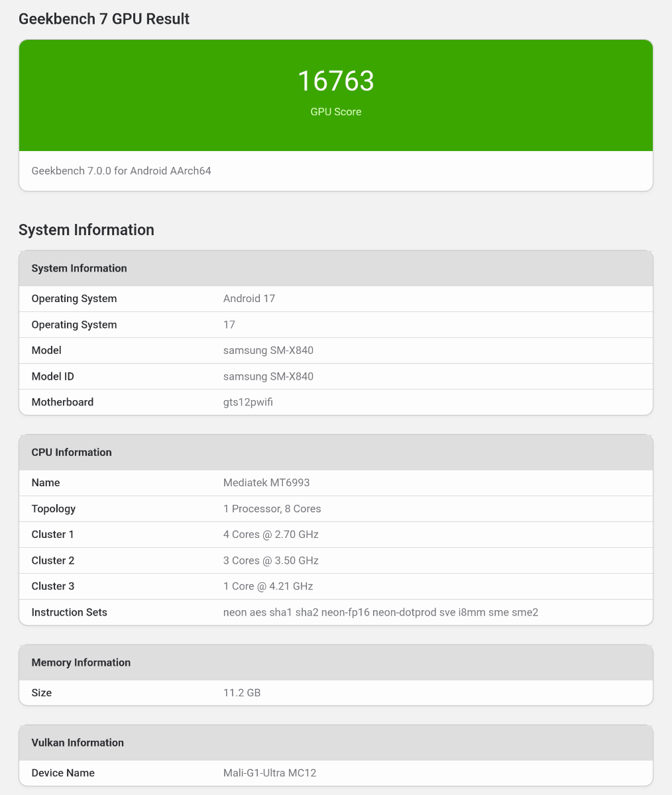The image size is (672, 795).
Task: Select the 'GPU Score' label
Action: [336, 112]
